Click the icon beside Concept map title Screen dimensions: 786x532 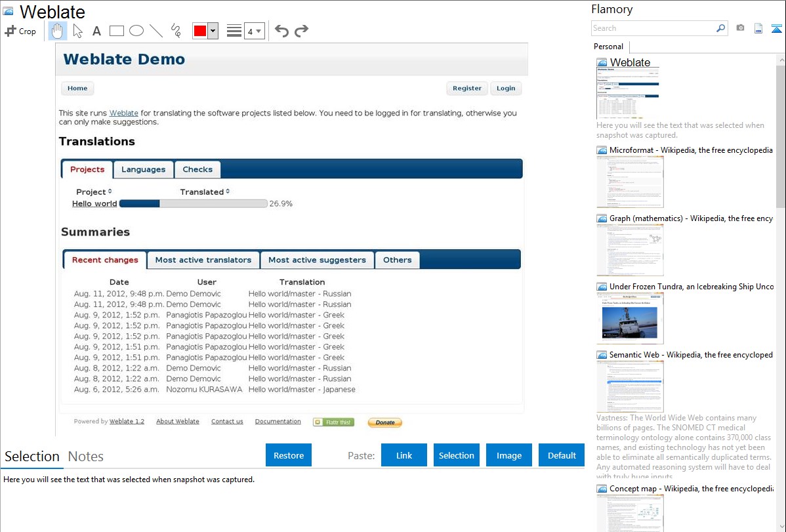click(602, 489)
